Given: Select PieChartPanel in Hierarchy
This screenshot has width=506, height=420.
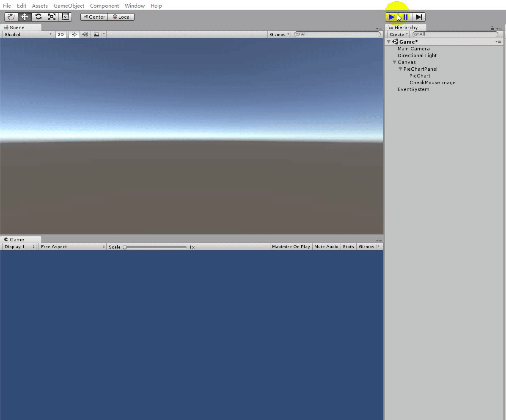Looking at the screenshot, I should [420, 69].
